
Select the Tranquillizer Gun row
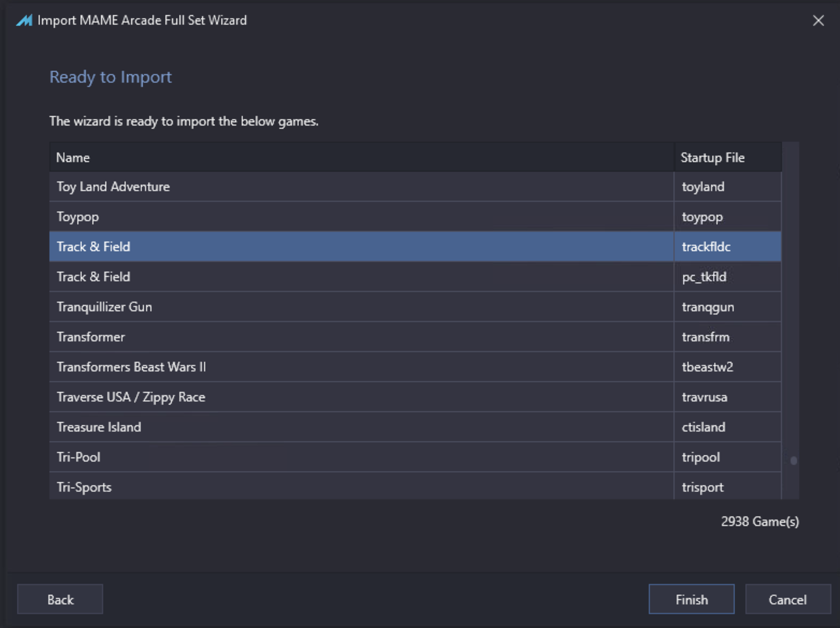tap(415, 307)
